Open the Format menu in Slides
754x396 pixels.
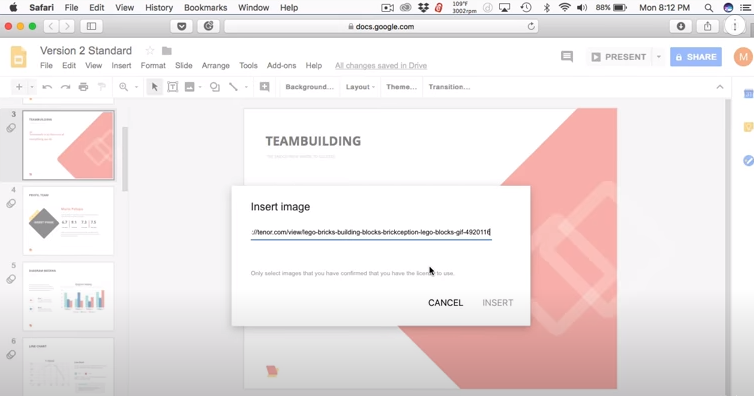(153, 65)
